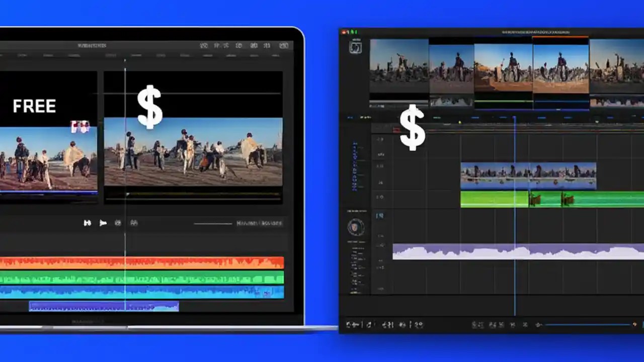This screenshot has height=362, width=644.
Task: Click the Maintain Aspect button near left toolbar
Action: (x=259, y=223)
